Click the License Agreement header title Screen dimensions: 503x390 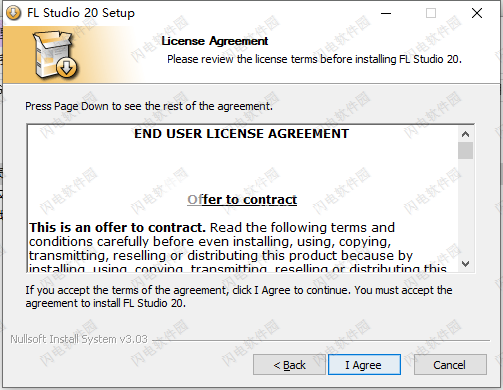click(x=215, y=41)
